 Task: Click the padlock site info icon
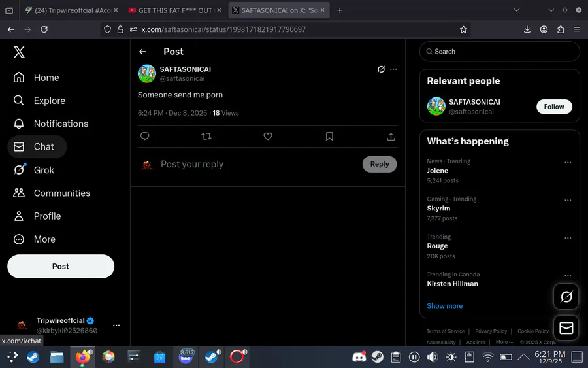120,29
